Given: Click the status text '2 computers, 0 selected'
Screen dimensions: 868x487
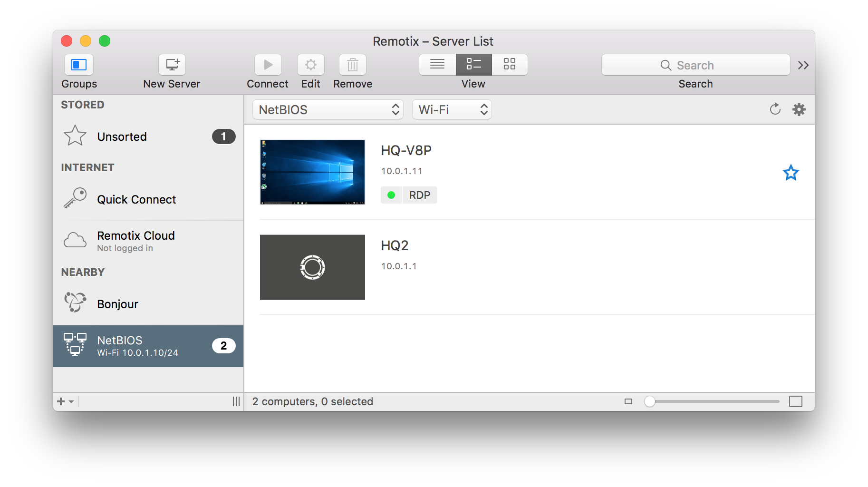Looking at the screenshot, I should coord(312,401).
